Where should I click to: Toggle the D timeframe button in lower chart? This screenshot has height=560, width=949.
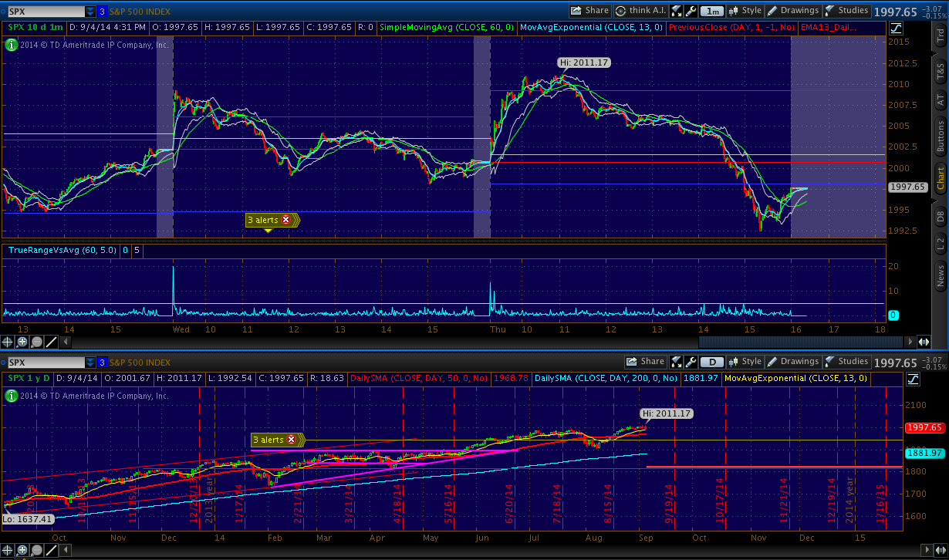713,362
